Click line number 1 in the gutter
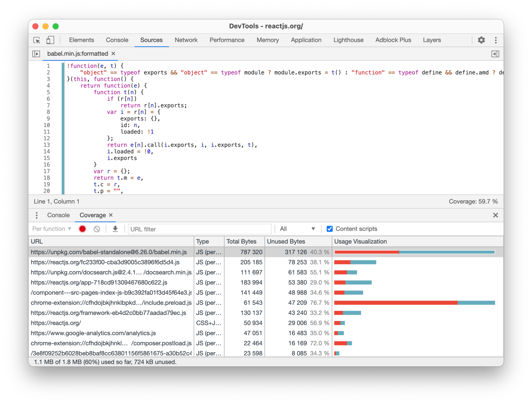The image size is (532, 404). (x=48, y=66)
